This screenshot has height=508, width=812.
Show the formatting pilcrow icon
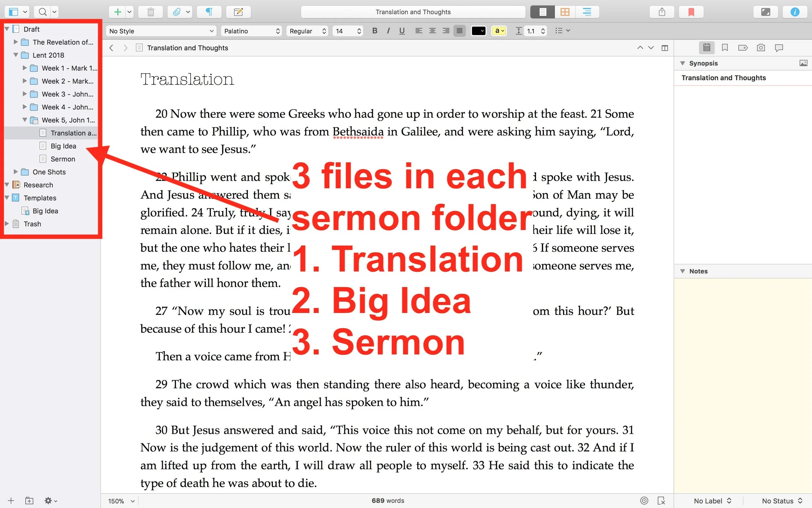click(209, 12)
